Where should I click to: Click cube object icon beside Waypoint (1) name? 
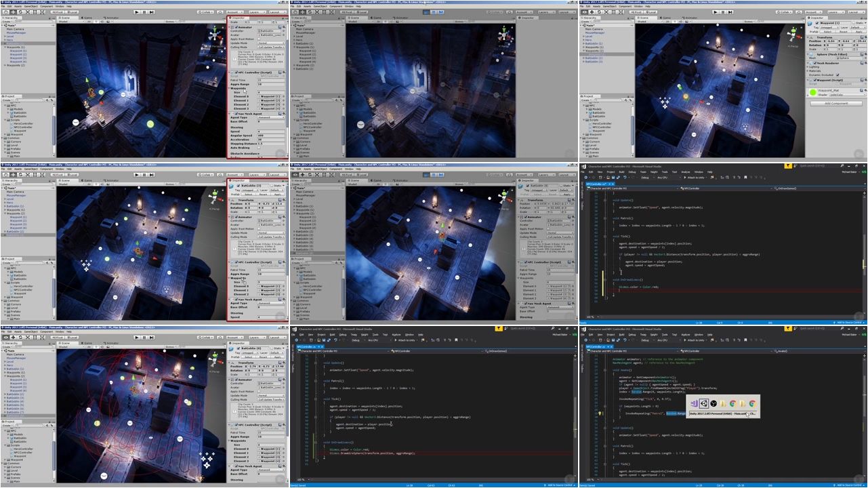coord(809,24)
